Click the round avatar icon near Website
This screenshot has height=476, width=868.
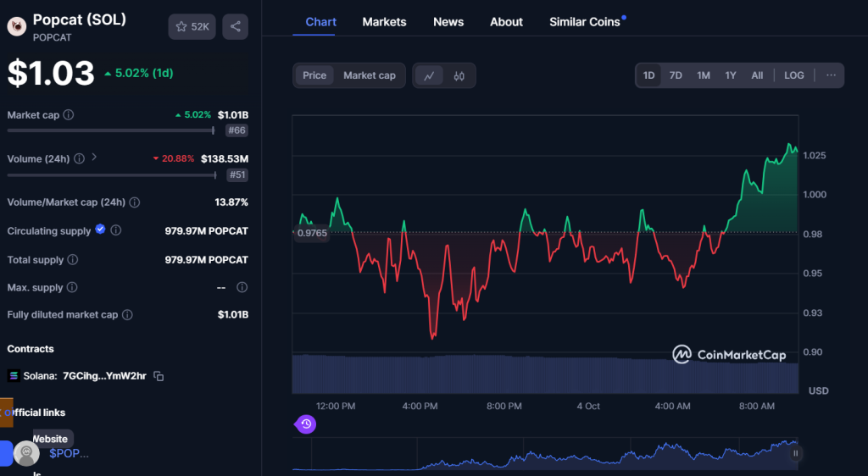pyautogui.click(x=26, y=453)
